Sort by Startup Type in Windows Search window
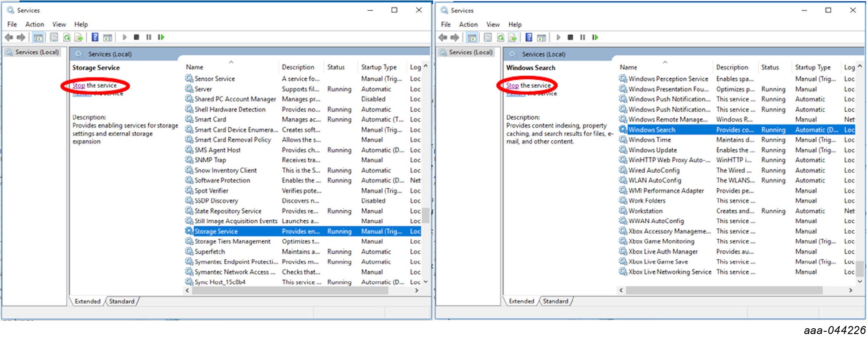The image size is (868, 338). tap(813, 67)
